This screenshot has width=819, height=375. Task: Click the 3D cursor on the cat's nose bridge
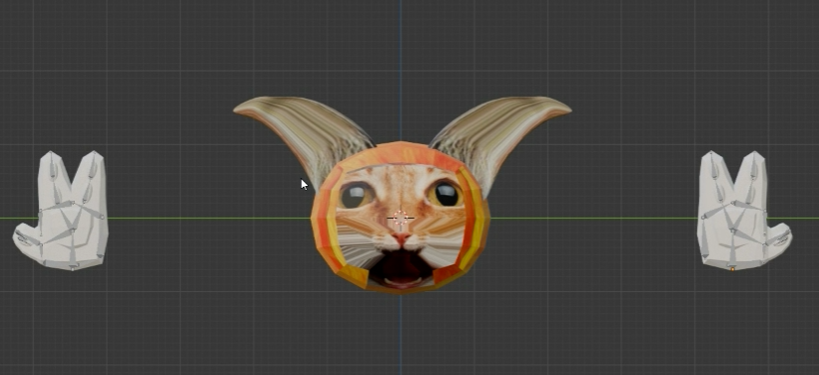pyautogui.click(x=401, y=218)
